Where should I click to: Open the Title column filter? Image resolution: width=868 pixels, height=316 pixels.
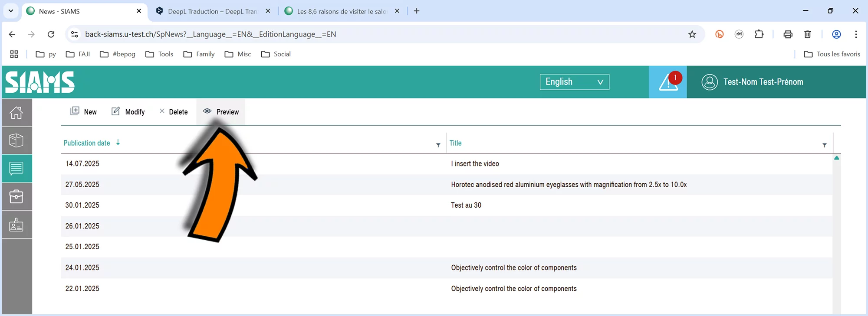coord(824,145)
